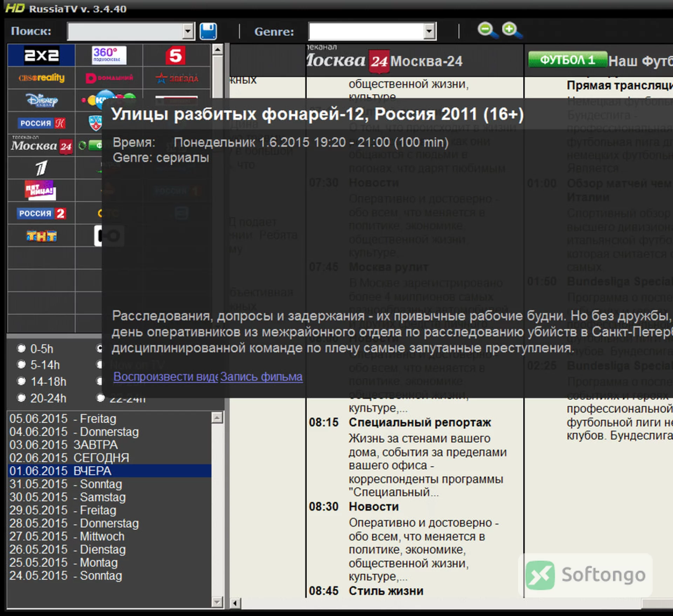The image size is (673, 616).
Task: Select the 0-5h time range
Action: click(35, 349)
